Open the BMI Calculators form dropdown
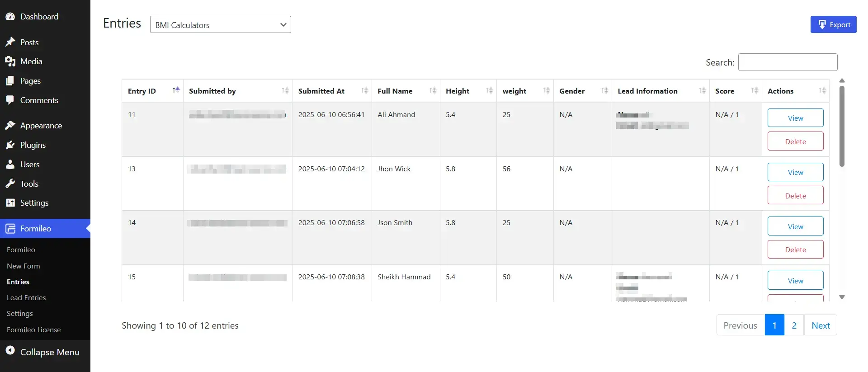Image resolution: width=868 pixels, height=372 pixels. click(220, 25)
